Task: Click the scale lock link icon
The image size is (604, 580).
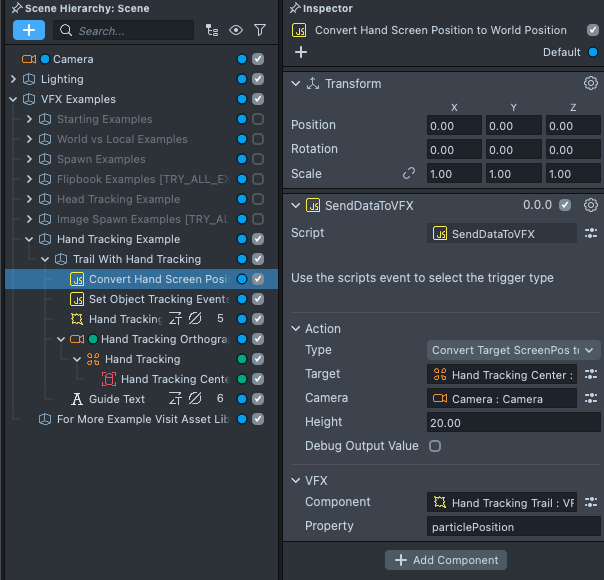Action: 408,174
